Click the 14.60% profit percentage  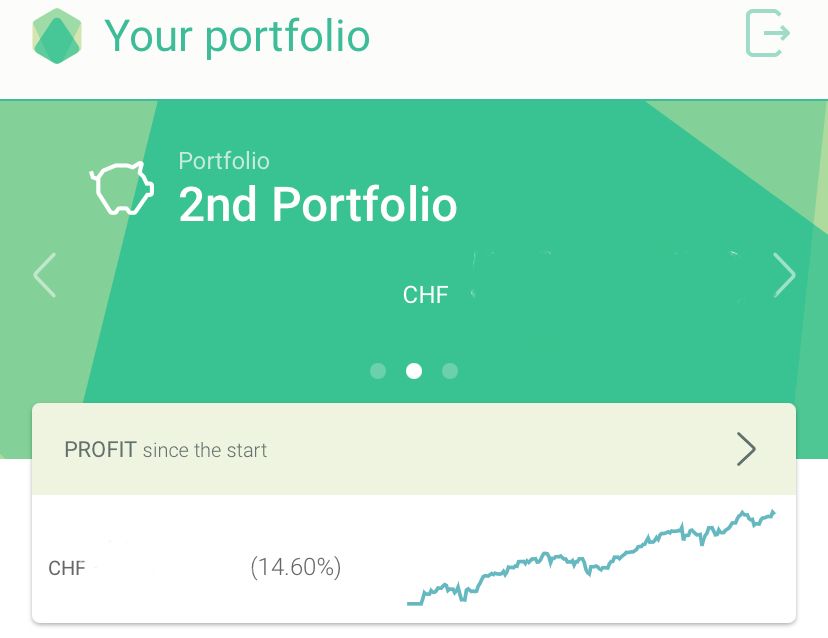coord(296,567)
